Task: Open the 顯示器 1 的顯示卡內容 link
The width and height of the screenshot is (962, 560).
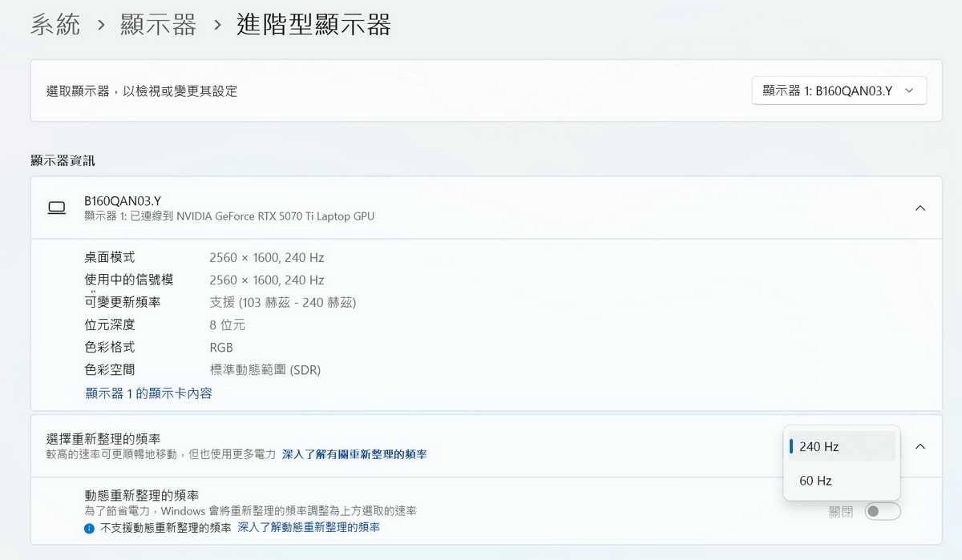Action: tap(148, 393)
